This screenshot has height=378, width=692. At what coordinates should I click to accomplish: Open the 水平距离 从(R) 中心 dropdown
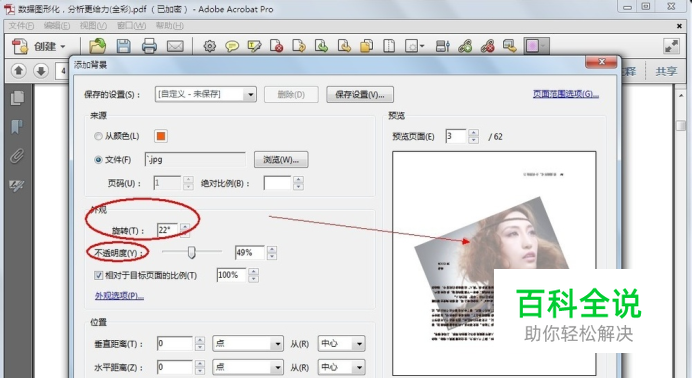pyautogui.click(x=342, y=367)
